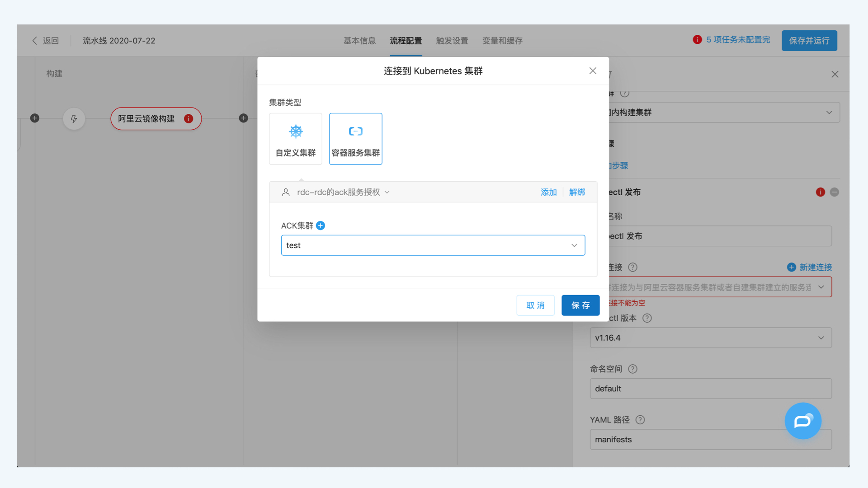Click the back arrow next to 返回
868x488 pixels.
click(34, 41)
